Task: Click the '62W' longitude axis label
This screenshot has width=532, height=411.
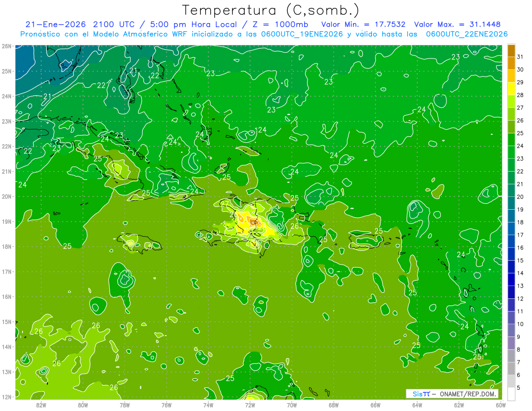Action: tap(459, 404)
